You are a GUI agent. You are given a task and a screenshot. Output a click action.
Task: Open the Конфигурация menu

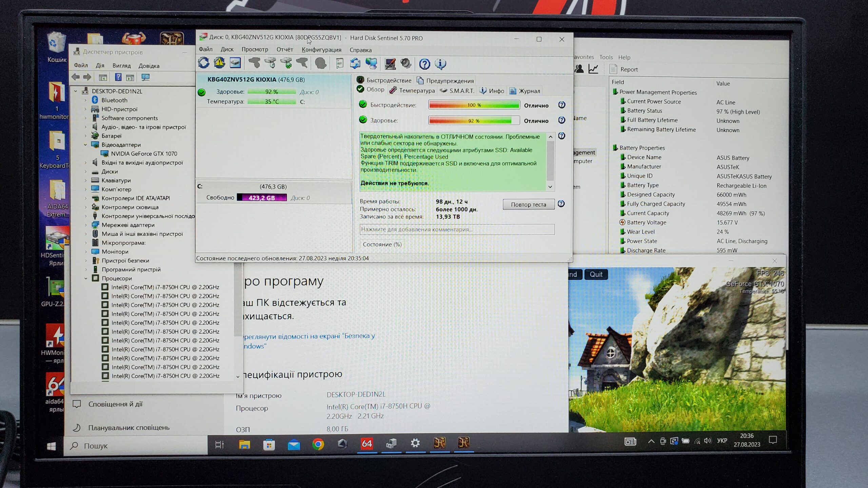click(x=321, y=50)
